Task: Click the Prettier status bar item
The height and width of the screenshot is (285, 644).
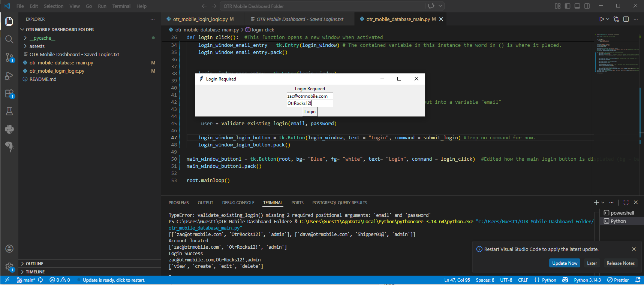Action: [x=618, y=280]
